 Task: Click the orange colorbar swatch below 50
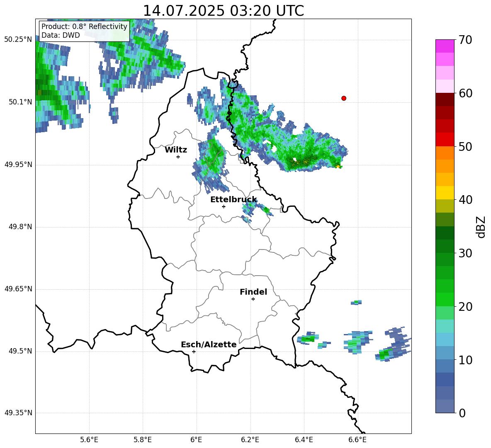445,153
